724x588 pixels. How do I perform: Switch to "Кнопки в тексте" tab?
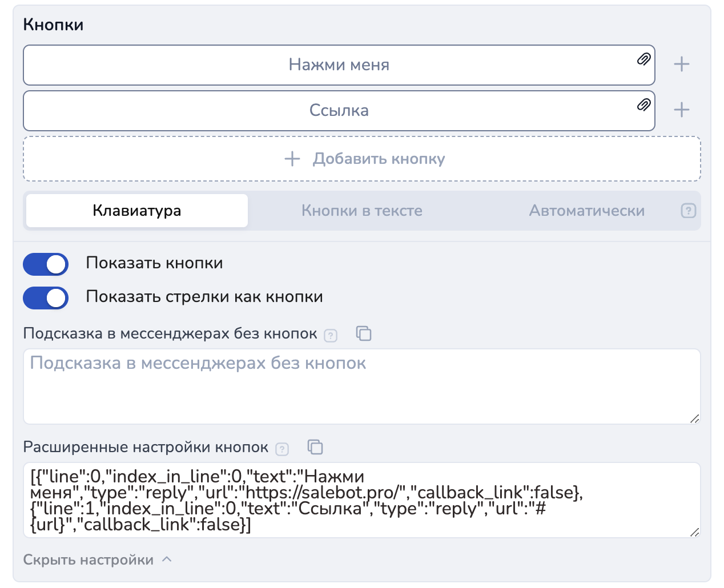click(x=361, y=211)
